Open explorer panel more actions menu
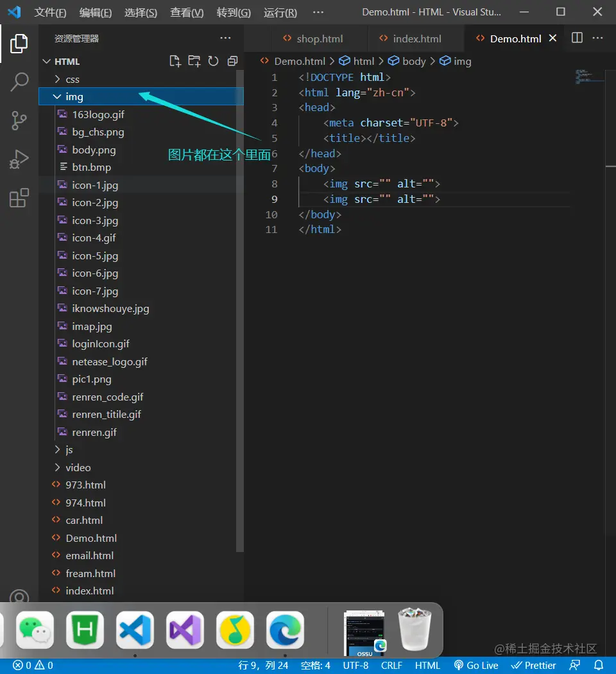This screenshot has height=674, width=616. point(225,39)
